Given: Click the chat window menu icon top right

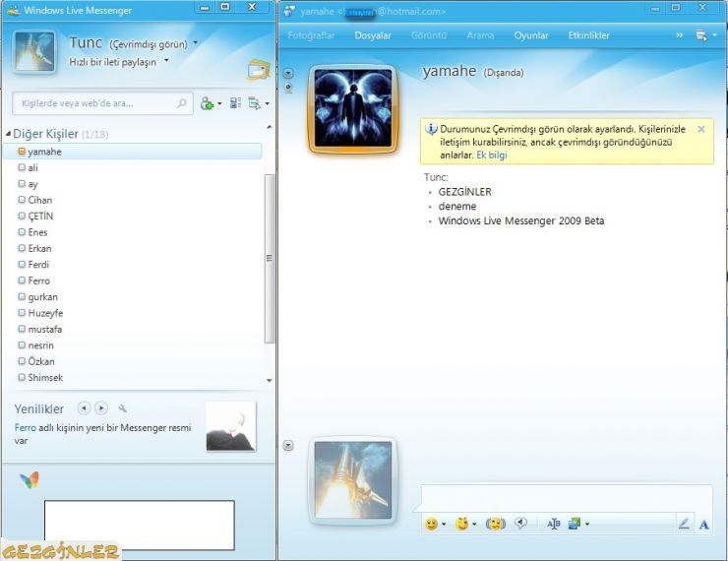Looking at the screenshot, I should [x=701, y=35].
